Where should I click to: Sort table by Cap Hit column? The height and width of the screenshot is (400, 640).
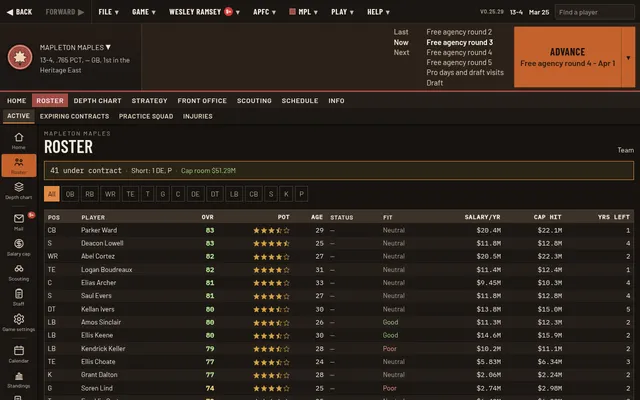coord(547,217)
